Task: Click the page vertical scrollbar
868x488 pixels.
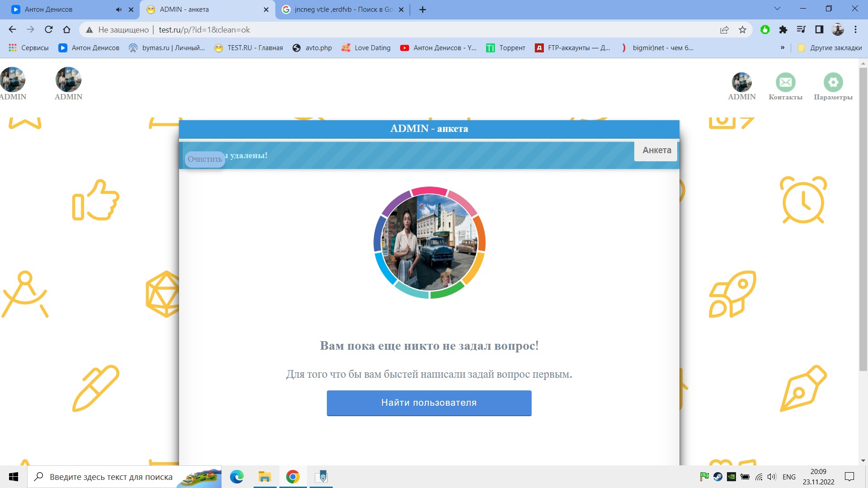Action: [863, 217]
